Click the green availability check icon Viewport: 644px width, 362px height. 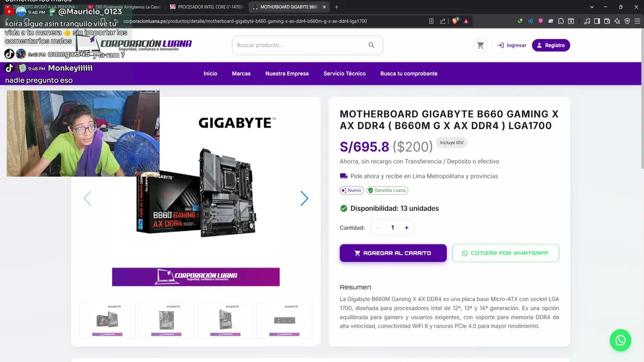(x=344, y=208)
